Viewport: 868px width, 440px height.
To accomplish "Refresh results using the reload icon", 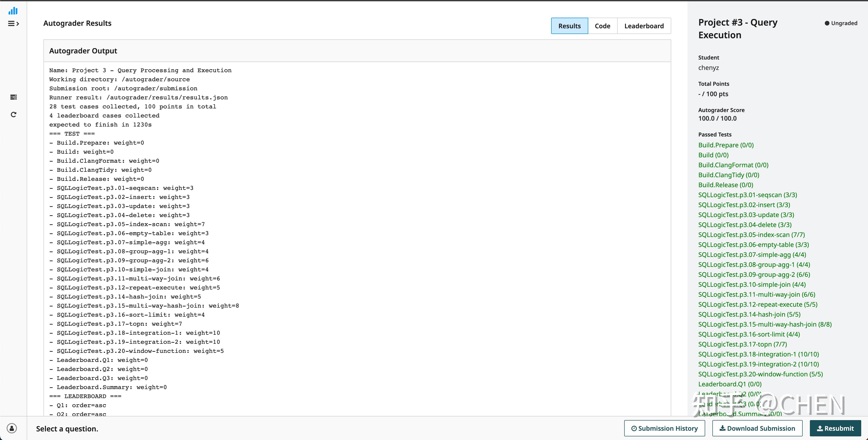I will pos(14,114).
